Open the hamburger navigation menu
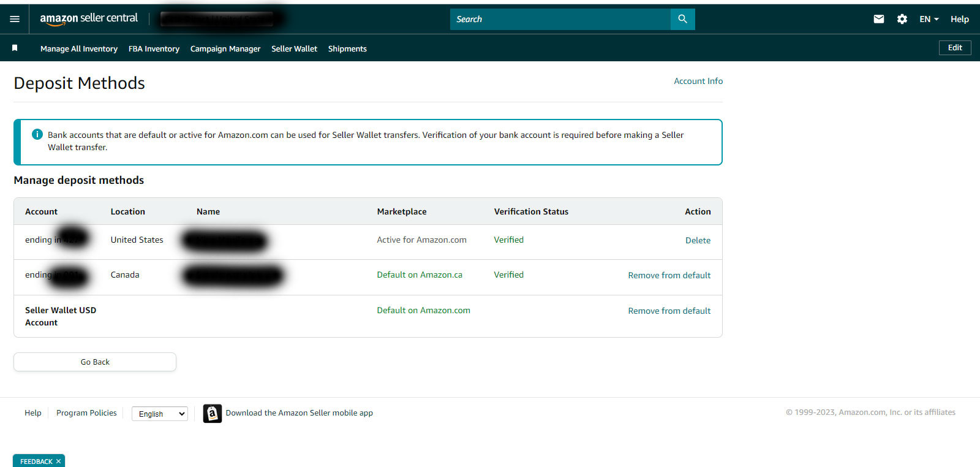Screen dimensions: 980x467 pos(15,19)
